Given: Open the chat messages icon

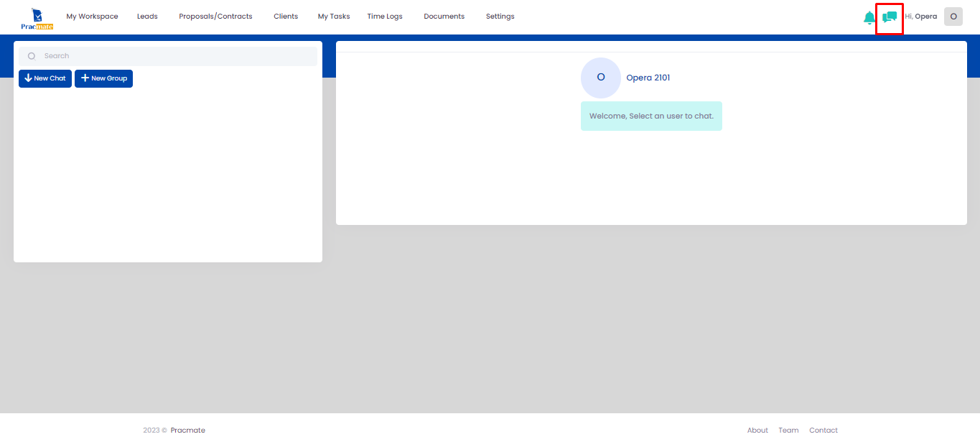Looking at the screenshot, I should [x=890, y=17].
